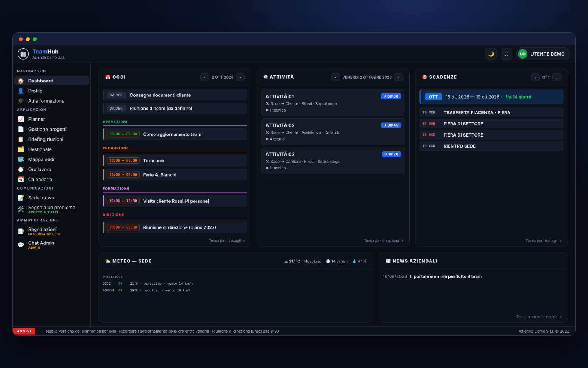Screen dimensions: 588x368
Task: Show next day in Attività panel
Action: point(399,77)
